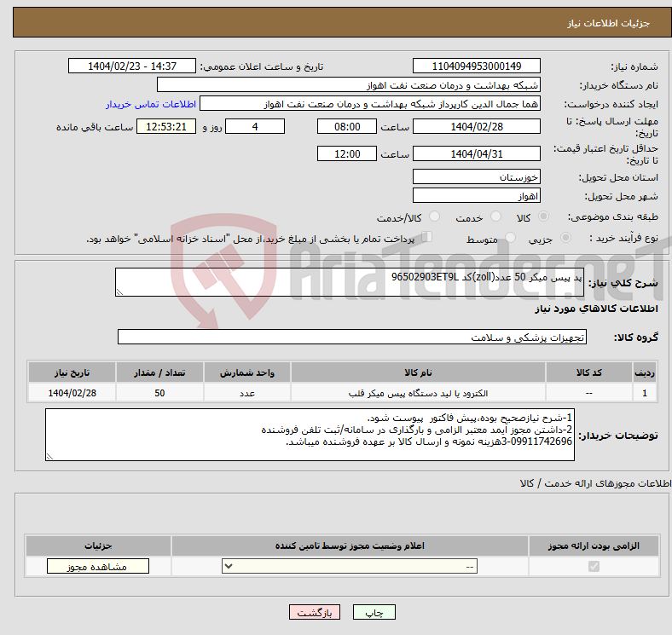
Task: Click the resize handle of description box
Action: [119, 292]
